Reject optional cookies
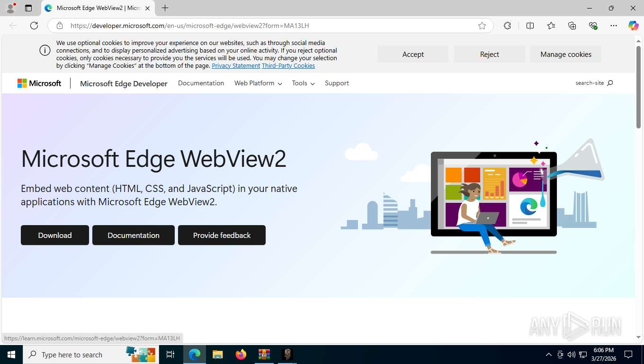This screenshot has width=644, height=364. pos(490,54)
